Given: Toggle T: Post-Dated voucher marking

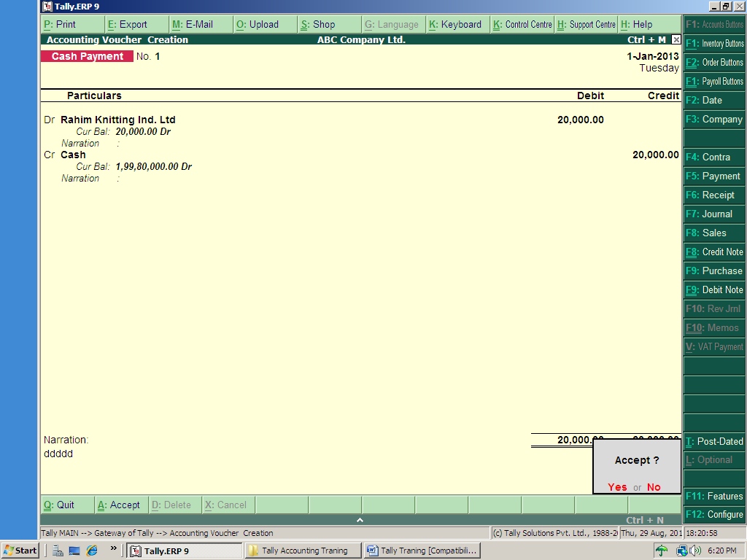Looking at the screenshot, I should click(x=713, y=441).
